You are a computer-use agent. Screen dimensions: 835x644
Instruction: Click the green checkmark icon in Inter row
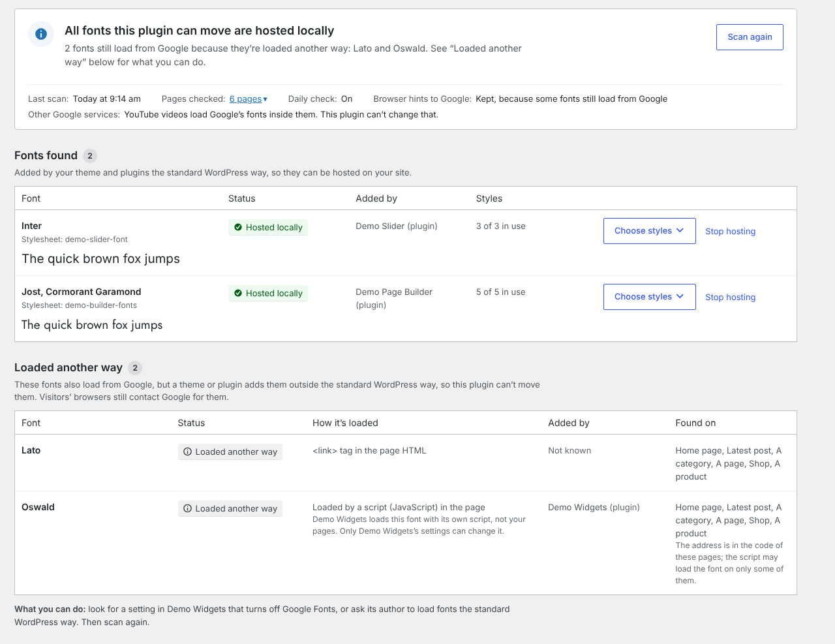point(238,228)
